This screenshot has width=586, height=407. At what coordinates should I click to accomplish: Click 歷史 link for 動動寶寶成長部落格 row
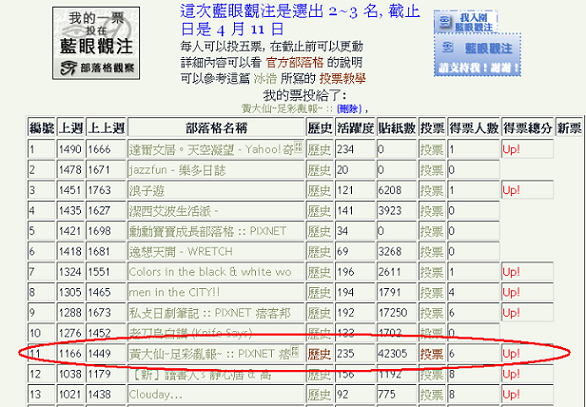(x=320, y=231)
